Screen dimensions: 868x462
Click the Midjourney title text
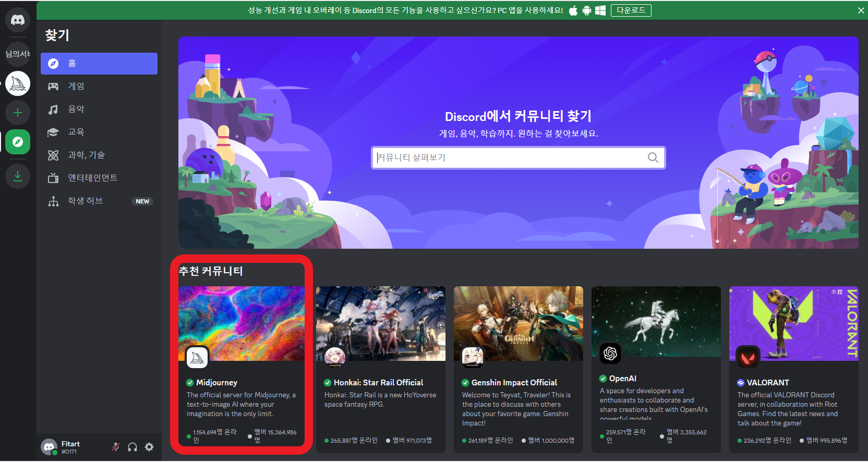coord(216,383)
